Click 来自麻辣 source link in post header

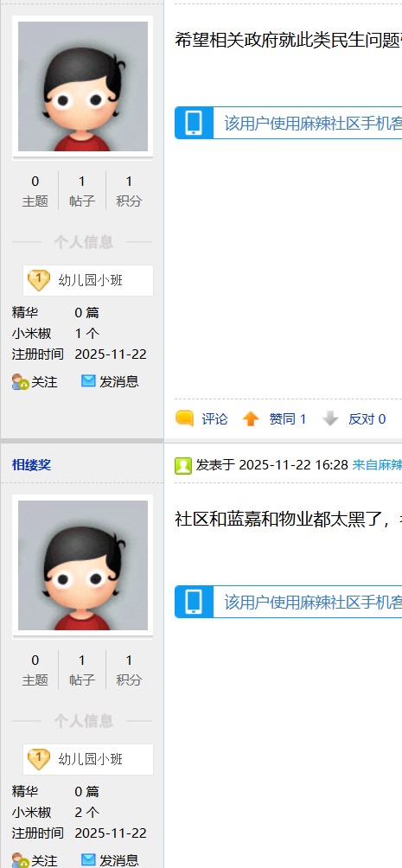[377, 465]
